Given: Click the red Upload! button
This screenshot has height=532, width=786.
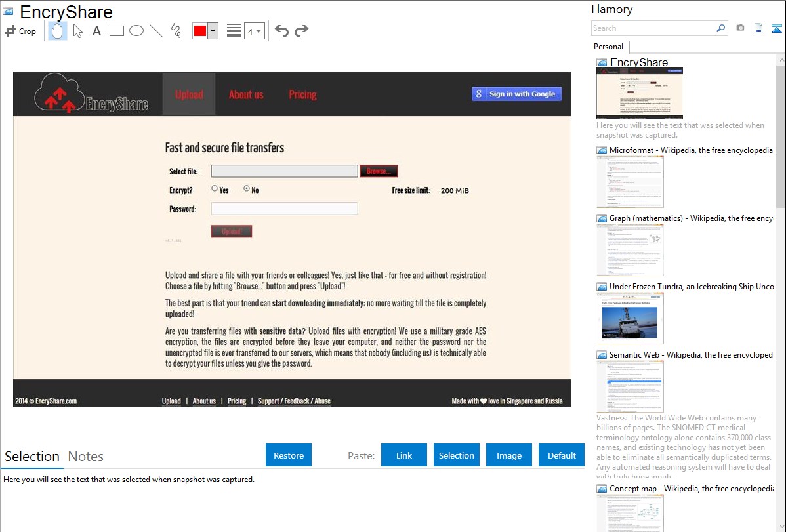Looking at the screenshot, I should pos(232,231).
